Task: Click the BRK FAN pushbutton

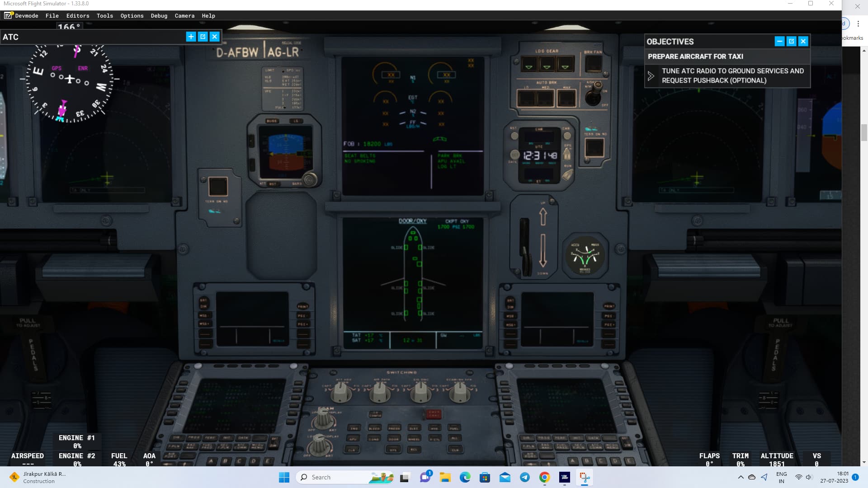Action: click(x=593, y=64)
